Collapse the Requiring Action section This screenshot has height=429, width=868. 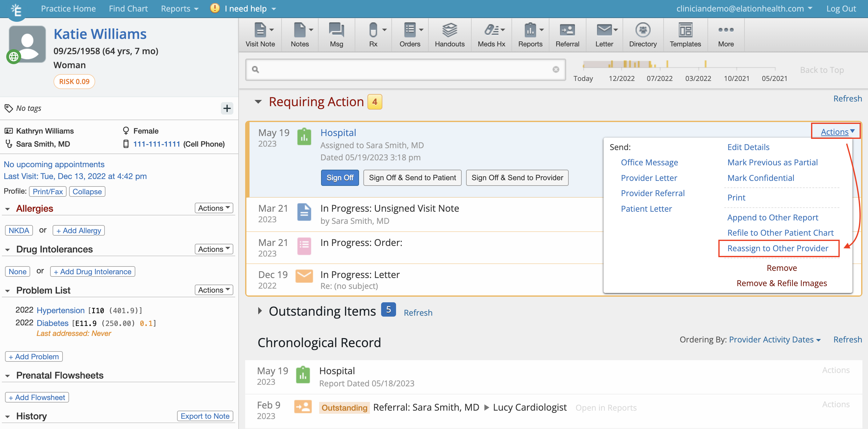point(258,101)
